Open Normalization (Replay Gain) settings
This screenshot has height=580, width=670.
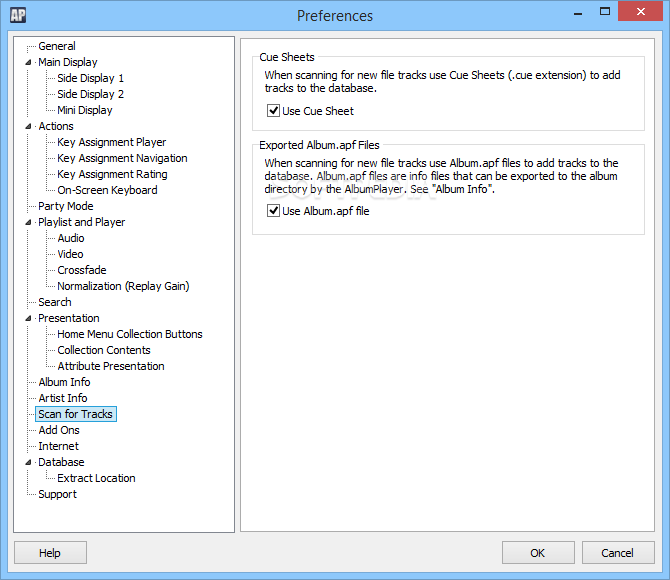[123, 286]
